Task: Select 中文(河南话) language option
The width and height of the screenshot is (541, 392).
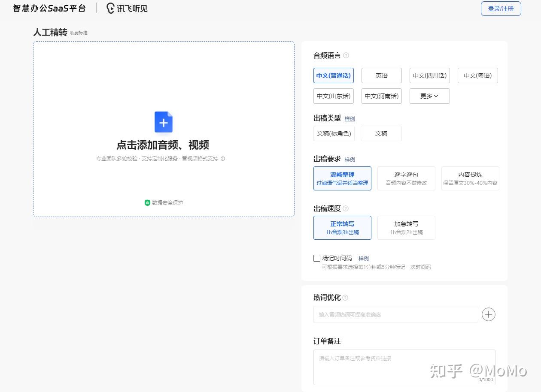Action: [x=382, y=96]
